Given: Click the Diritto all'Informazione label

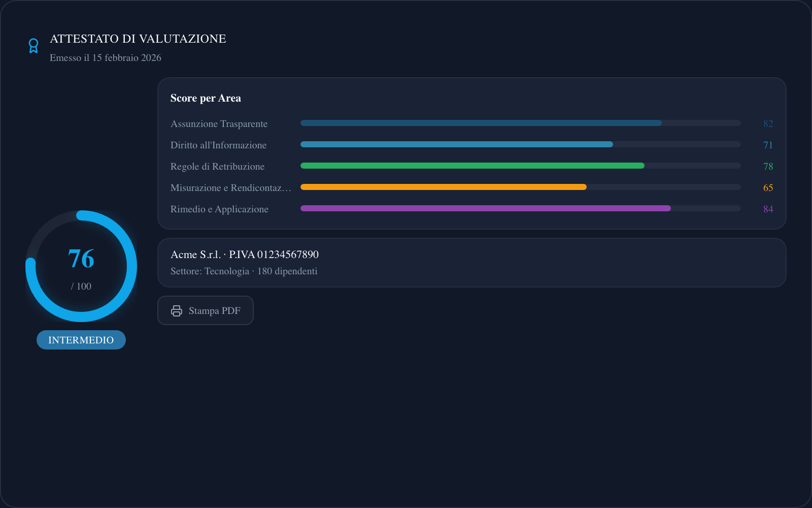Looking at the screenshot, I should point(218,145).
